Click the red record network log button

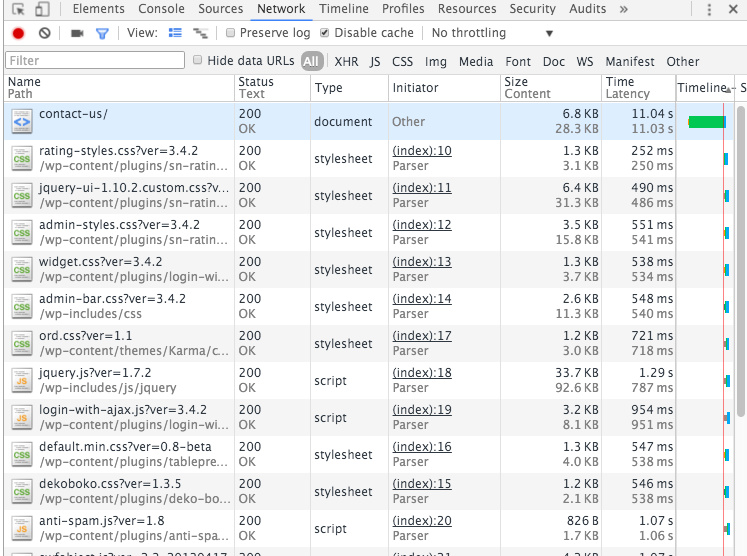(18, 33)
